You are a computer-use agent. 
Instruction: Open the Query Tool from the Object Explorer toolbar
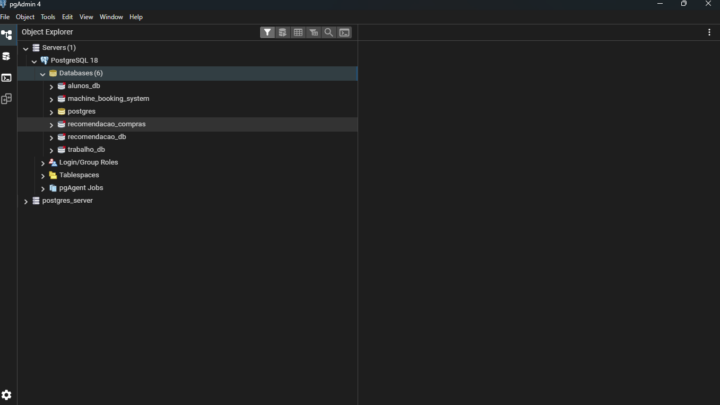[x=283, y=32]
